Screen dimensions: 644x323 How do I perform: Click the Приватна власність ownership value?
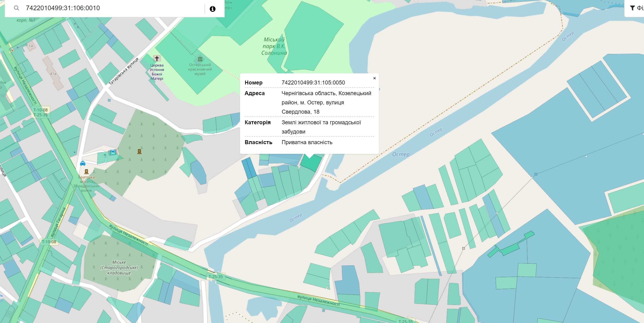coord(307,142)
